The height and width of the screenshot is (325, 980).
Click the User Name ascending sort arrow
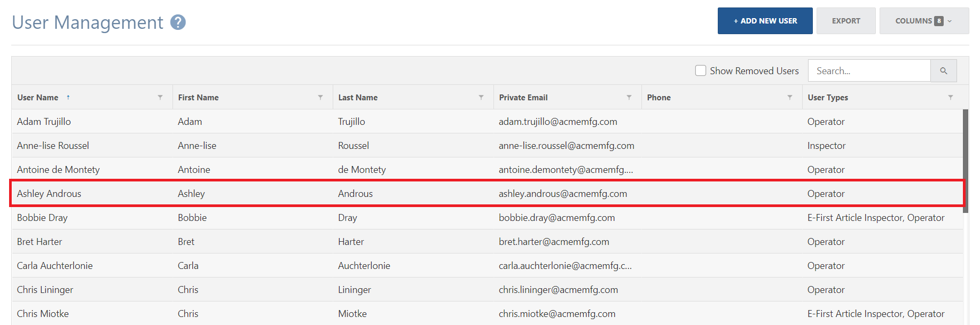[68, 97]
